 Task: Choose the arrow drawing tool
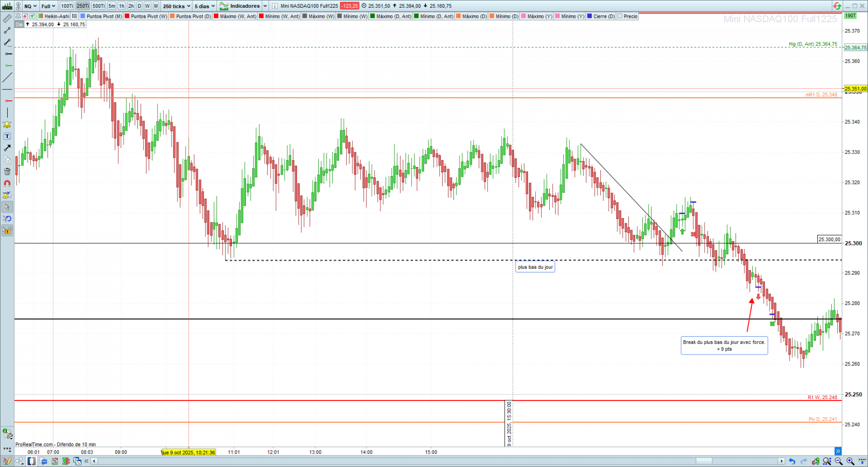click(x=7, y=148)
